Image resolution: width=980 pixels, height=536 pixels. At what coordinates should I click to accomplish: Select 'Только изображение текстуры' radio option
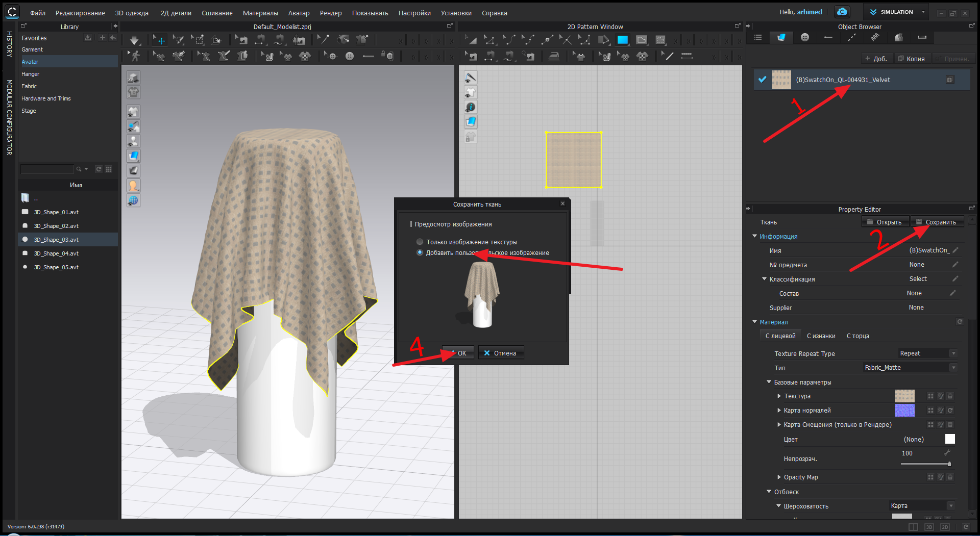click(420, 242)
